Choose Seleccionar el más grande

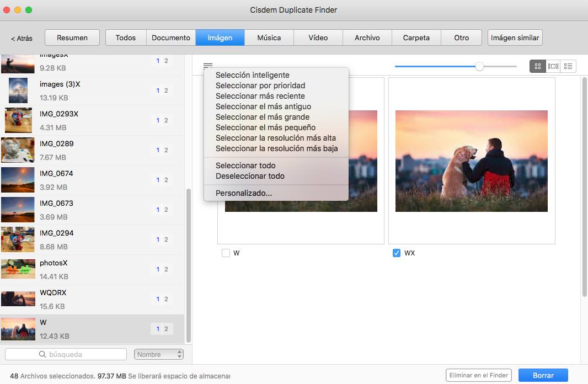coord(262,117)
